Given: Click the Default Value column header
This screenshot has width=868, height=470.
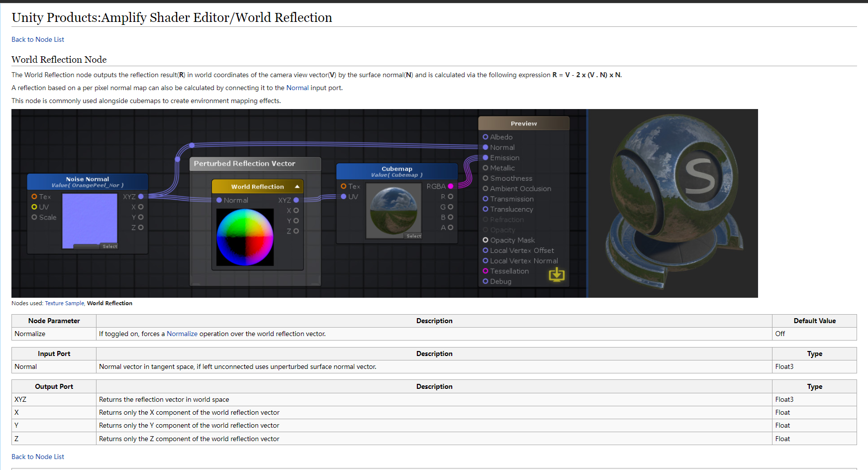Looking at the screenshot, I should pos(815,321).
